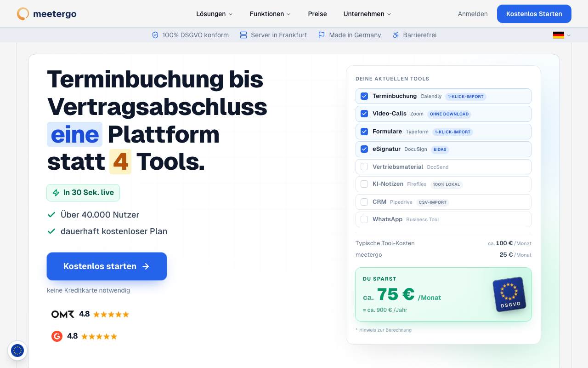This screenshot has width=588, height=368.
Task: Click the green check beside kostenloser Plan
Action: coord(51,231)
